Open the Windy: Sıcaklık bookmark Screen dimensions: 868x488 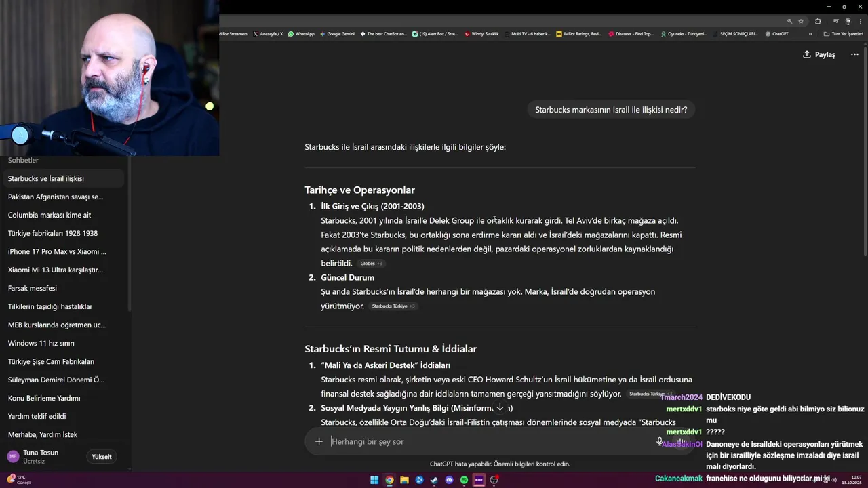click(x=481, y=33)
